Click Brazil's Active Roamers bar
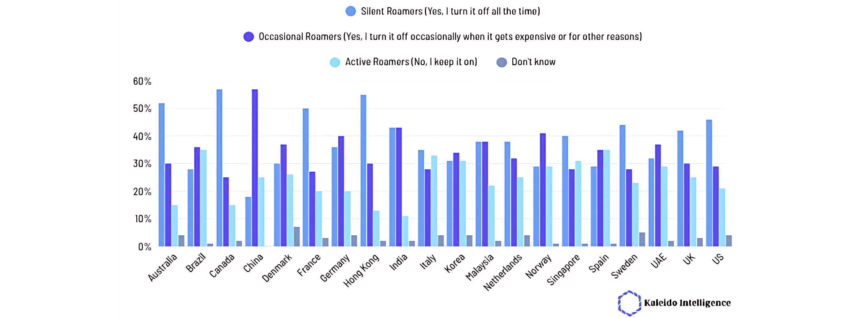Viewport: 868px width, 318px height. click(203, 198)
